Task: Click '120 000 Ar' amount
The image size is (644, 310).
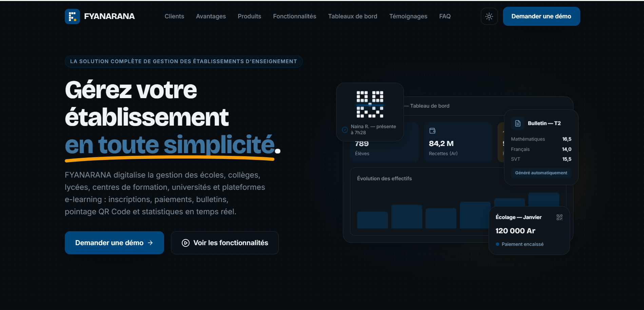Action: (x=515, y=231)
